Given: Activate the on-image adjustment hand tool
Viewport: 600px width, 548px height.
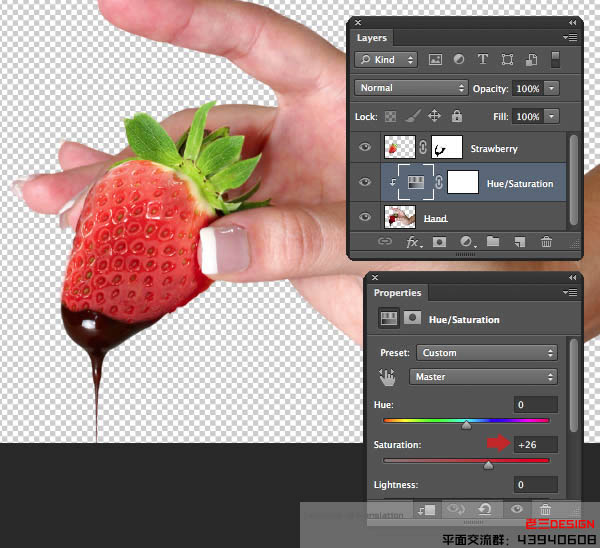Looking at the screenshot, I should point(387,377).
